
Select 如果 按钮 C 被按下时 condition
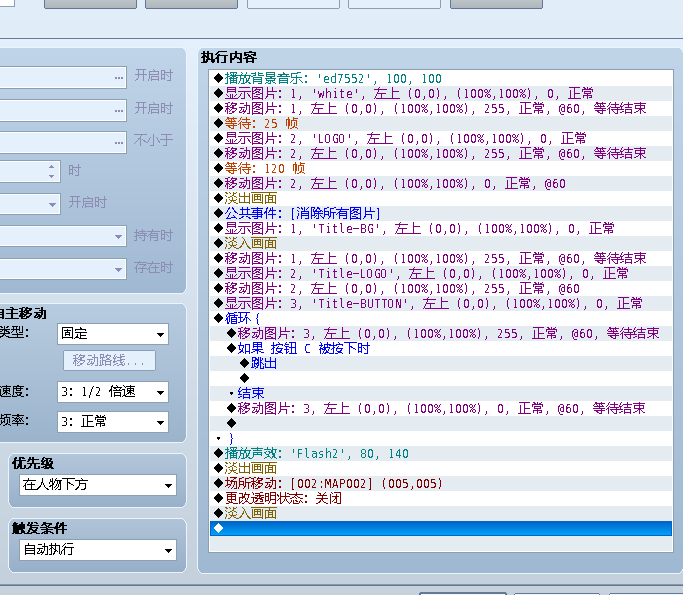coord(441,348)
